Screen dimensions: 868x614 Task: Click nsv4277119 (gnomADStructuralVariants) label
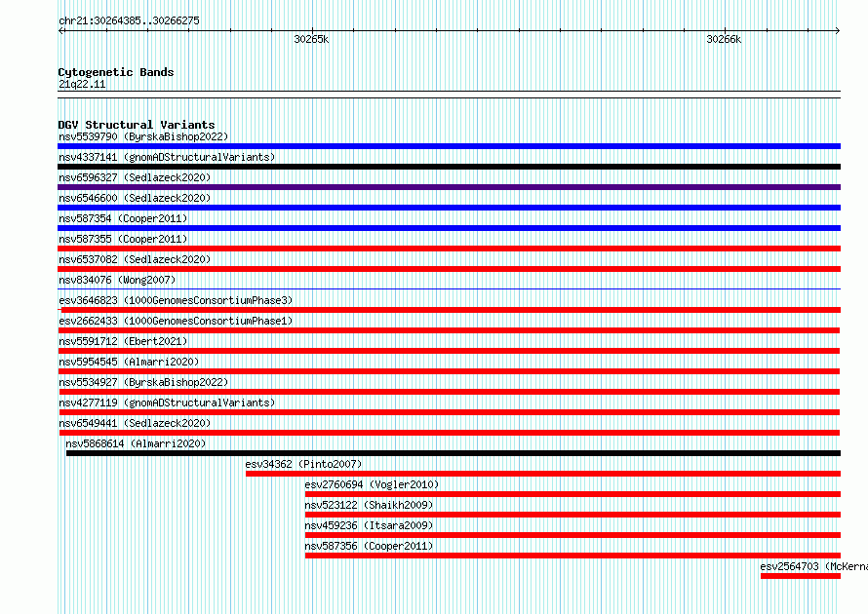[167, 403]
